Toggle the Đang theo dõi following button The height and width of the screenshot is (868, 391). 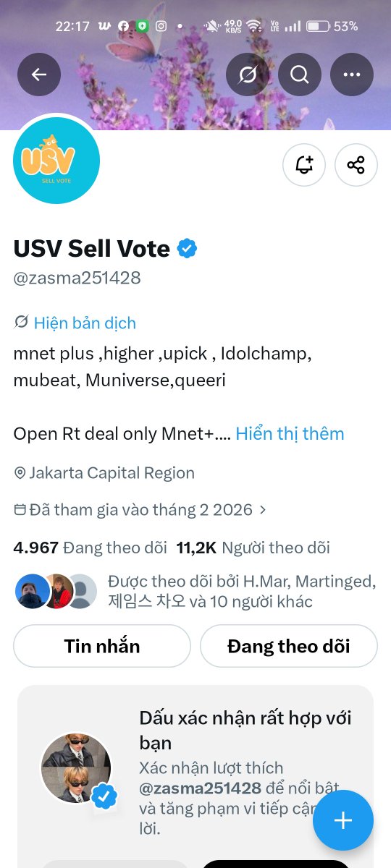tap(289, 646)
